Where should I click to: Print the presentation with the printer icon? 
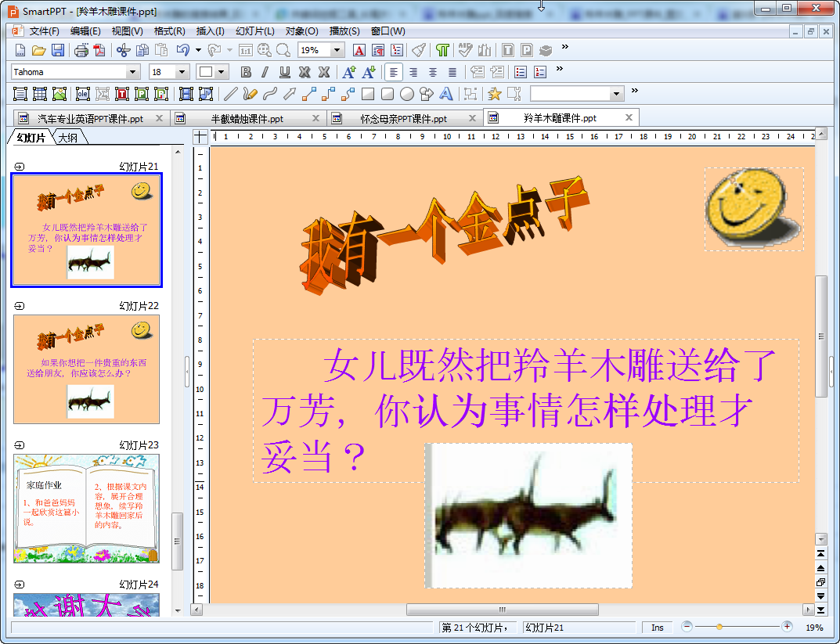(x=81, y=50)
